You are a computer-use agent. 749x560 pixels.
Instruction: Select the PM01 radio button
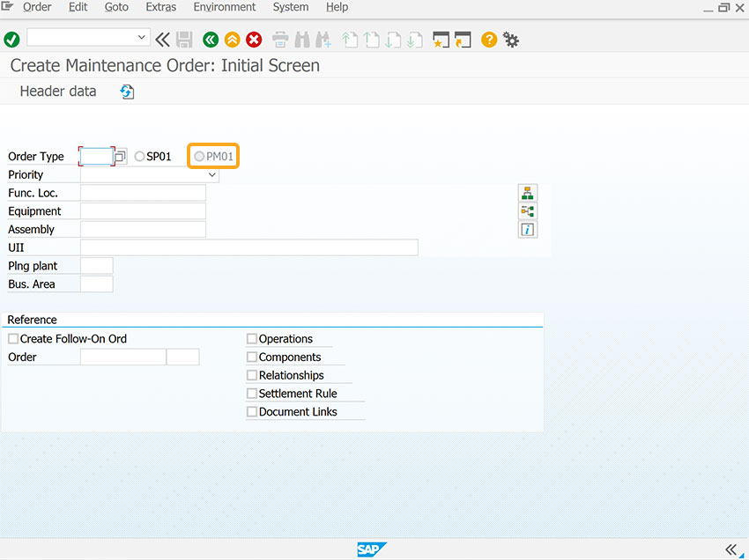(199, 156)
